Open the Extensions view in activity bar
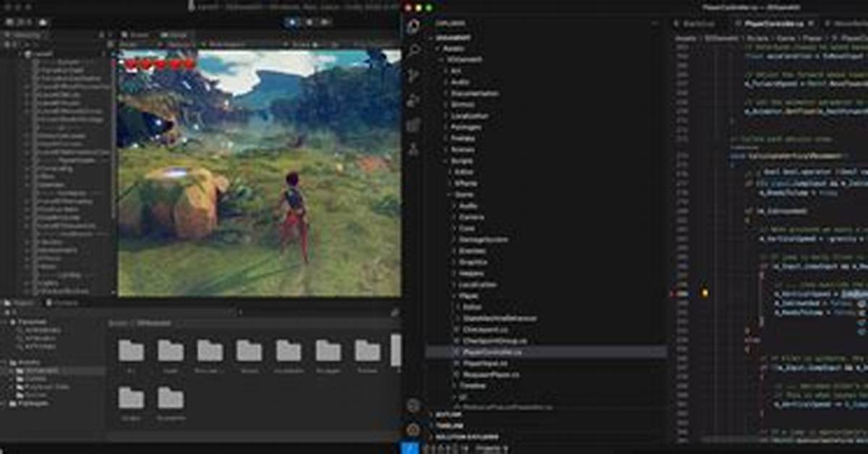Screen dimensions: 868x454 click(x=413, y=124)
